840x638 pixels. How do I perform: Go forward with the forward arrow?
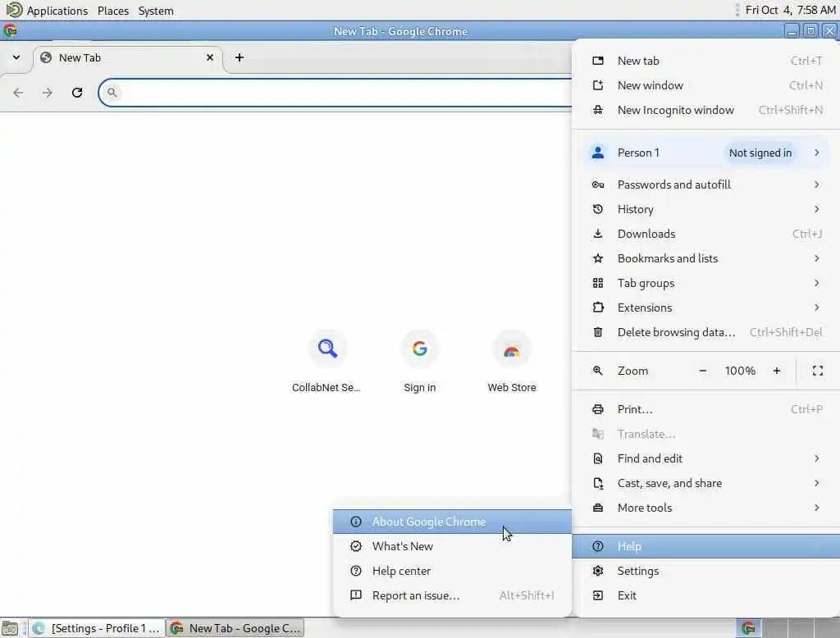pyautogui.click(x=48, y=93)
